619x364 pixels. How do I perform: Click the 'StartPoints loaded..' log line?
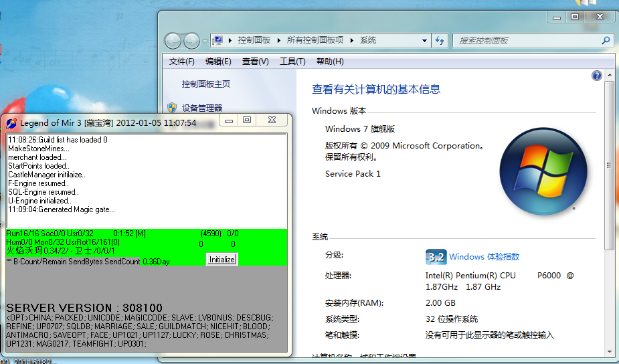coord(39,166)
